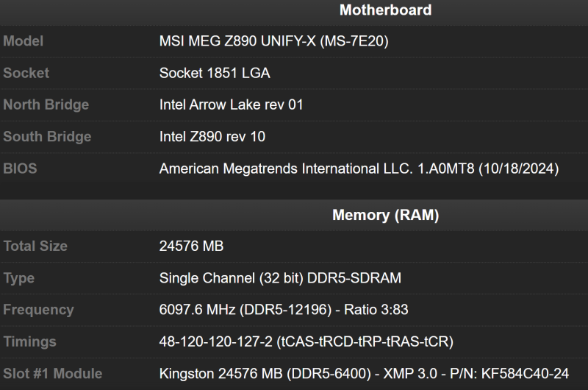Image resolution: width=588 pixels, height=390 pixels.
Task: Select the Frequency row label
Action: (38, 310)
